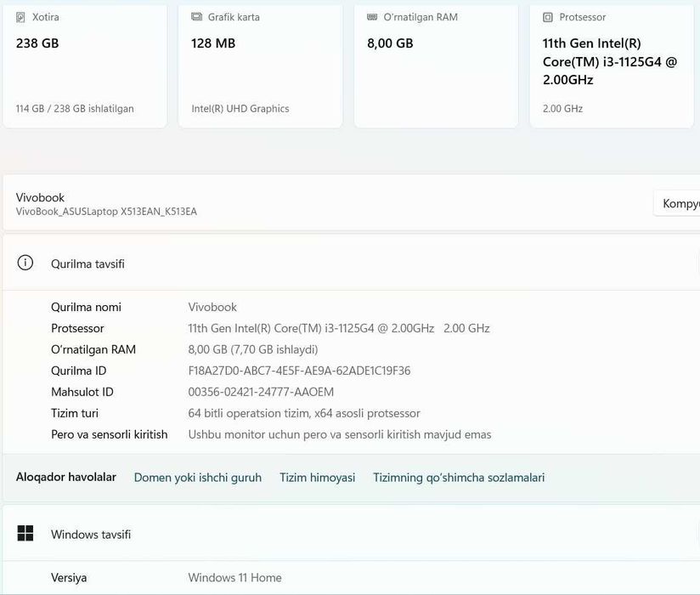Open the 238 GB Xotira storage card
This screenshot has height=595, width=700.
(85, 68)
